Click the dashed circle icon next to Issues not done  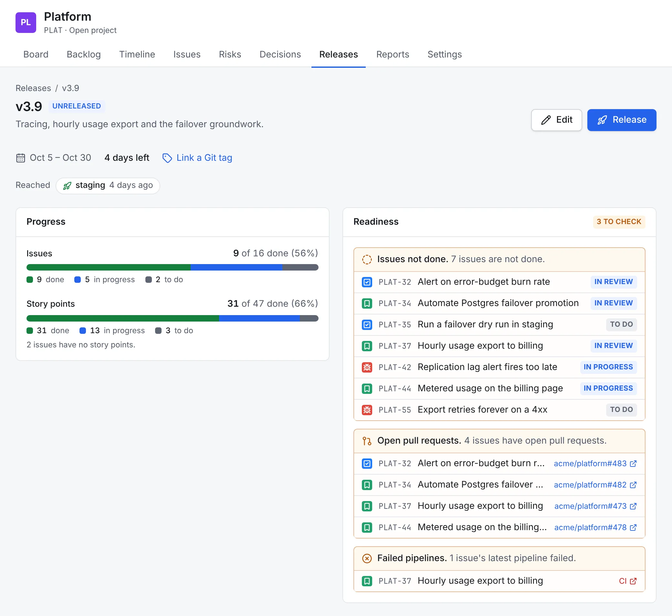366,259
